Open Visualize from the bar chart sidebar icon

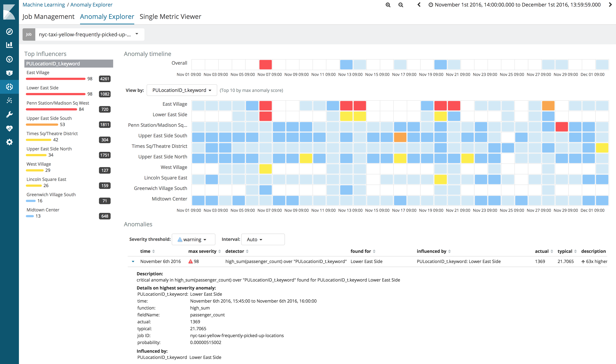click(x=9, y=45)
